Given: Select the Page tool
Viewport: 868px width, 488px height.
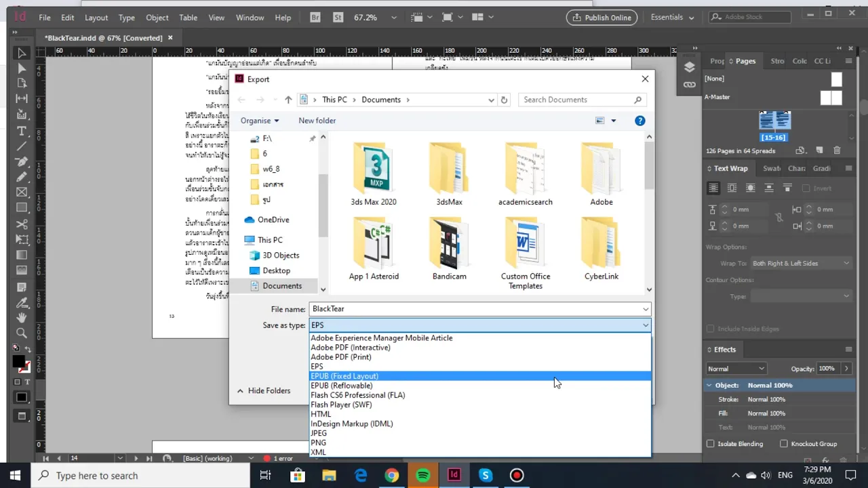Looking at the screenshot, I should (21, 83).
